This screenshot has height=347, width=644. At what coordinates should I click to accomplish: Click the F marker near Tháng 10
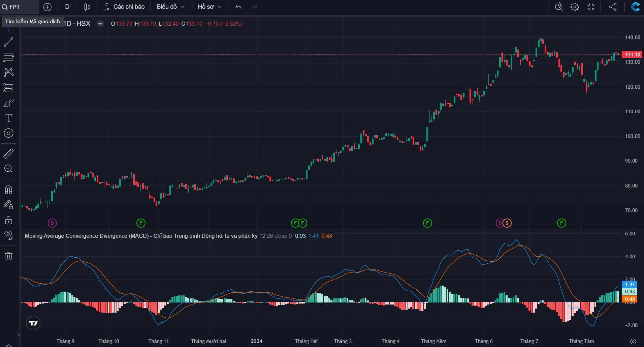coord(141,223)
